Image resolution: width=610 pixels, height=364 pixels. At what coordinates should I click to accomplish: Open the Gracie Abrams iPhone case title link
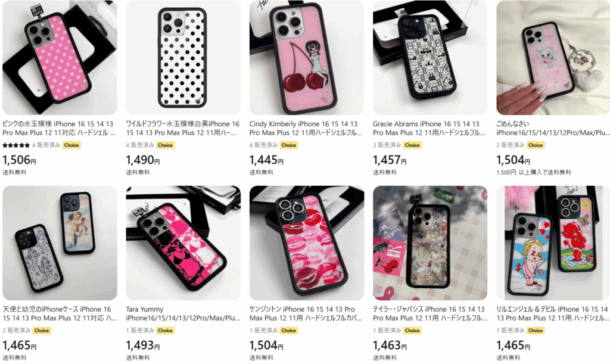coord(429,128)
